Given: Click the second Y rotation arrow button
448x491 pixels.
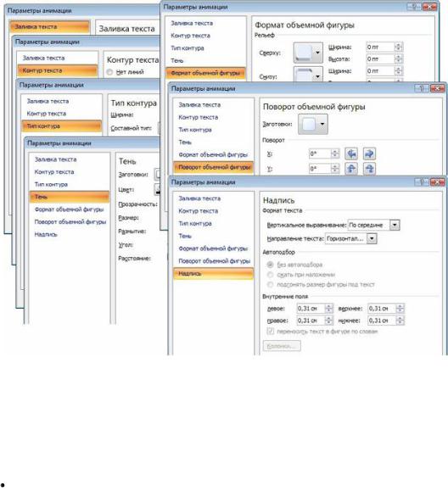Looking at the screenshot, I should click(369, 169).
